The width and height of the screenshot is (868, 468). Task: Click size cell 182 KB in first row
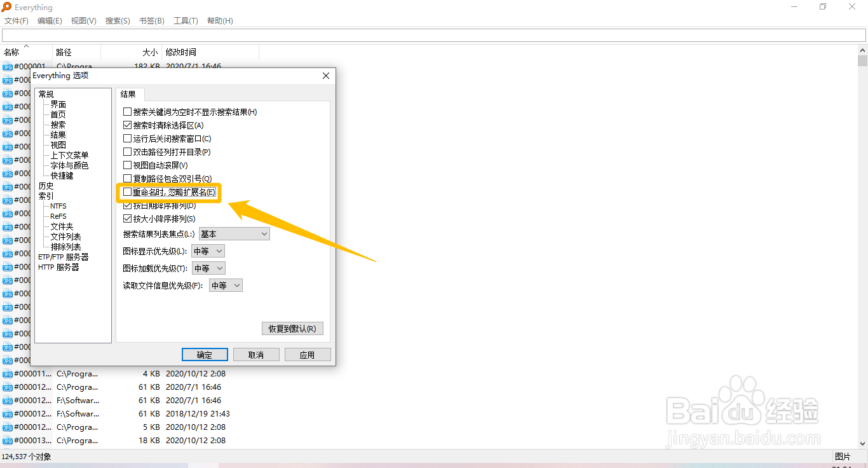[147, 67]
